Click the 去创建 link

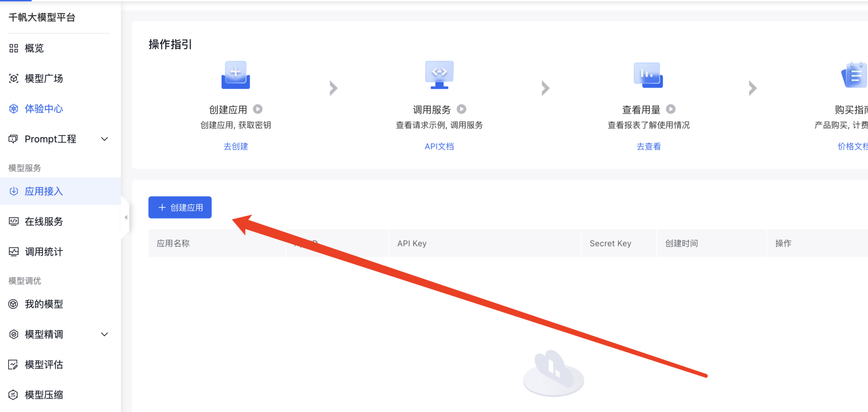coord(236,146)
